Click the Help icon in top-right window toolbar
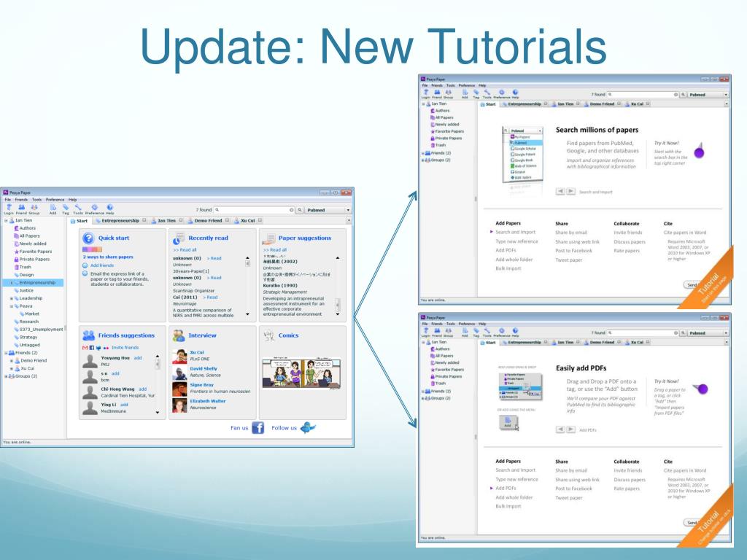The height and width of the screenshot is (560, 747). click(x=515, y=94)
